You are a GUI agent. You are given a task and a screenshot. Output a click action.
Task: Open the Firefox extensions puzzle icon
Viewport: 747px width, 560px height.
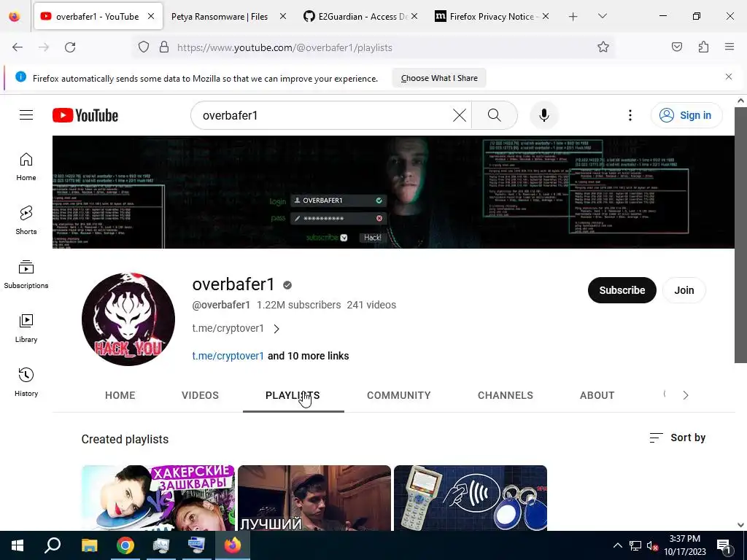tap(704, 47)
